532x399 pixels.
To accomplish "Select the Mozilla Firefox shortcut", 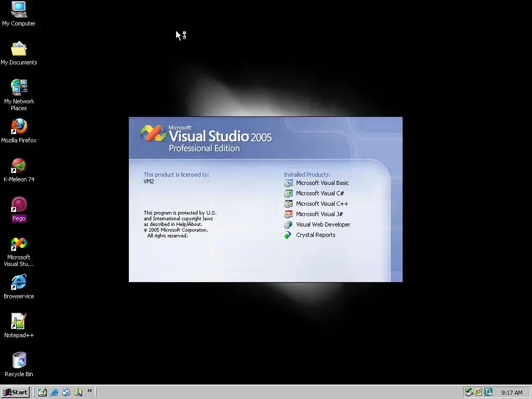I will (x=19, y=131).
